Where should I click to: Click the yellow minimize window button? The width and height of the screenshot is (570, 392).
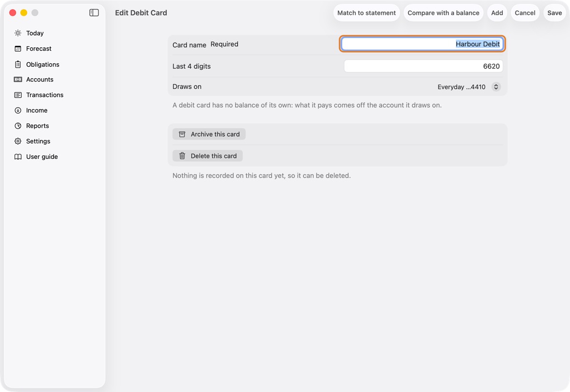coord(24,13)
